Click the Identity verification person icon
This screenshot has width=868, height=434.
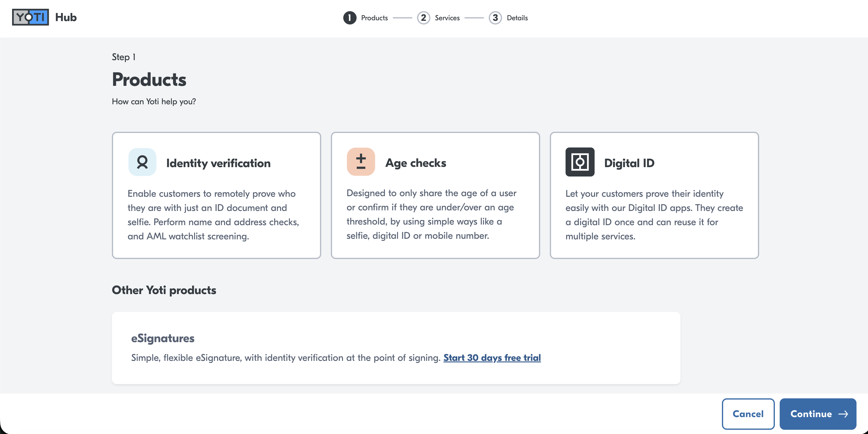[x=142, y=162]
